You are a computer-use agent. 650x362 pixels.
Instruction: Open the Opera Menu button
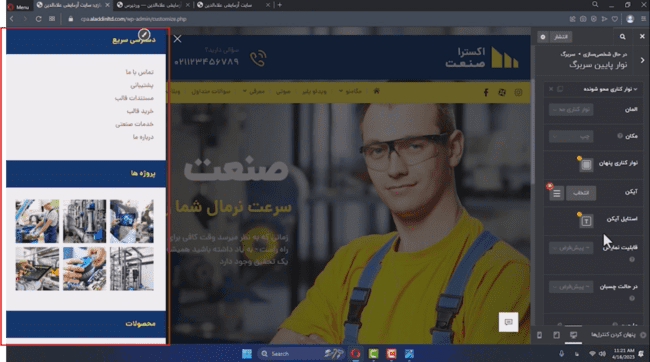(x=18, y=6)
